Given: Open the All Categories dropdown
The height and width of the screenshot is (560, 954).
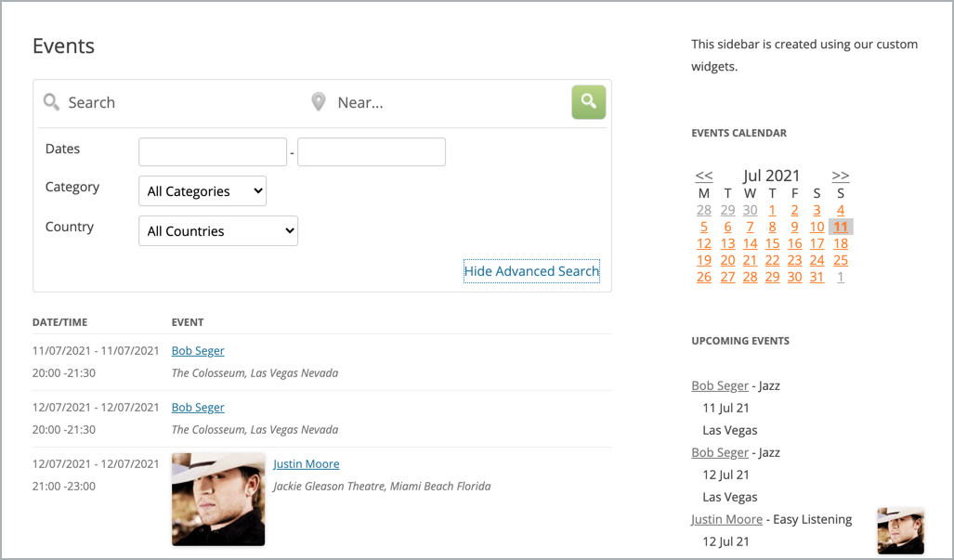Looking at the screenshot, I should (x=203, y=191).
